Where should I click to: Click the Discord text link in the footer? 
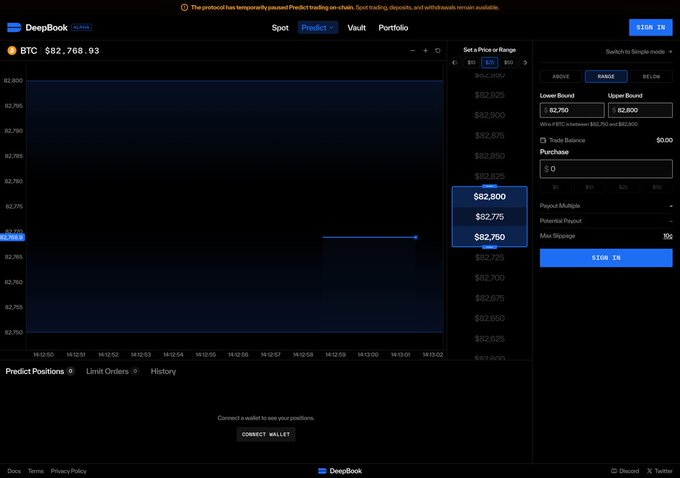point(629,471)
